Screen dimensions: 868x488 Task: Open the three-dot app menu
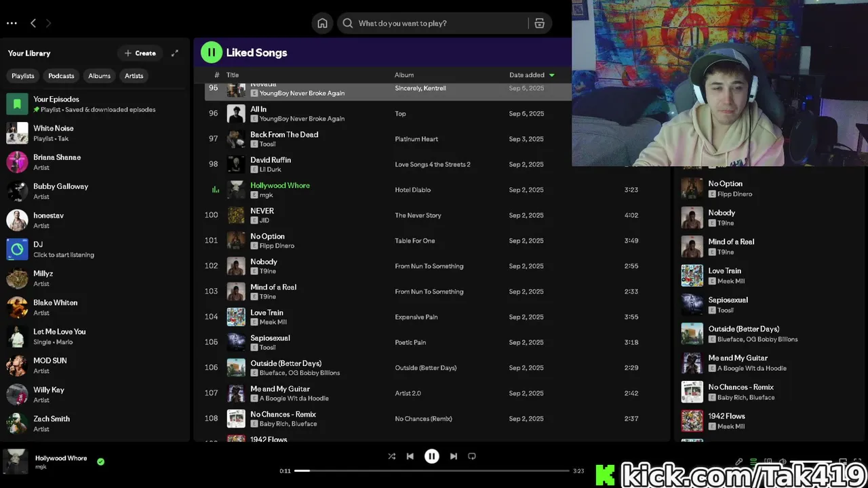click(x=12, y=23)
